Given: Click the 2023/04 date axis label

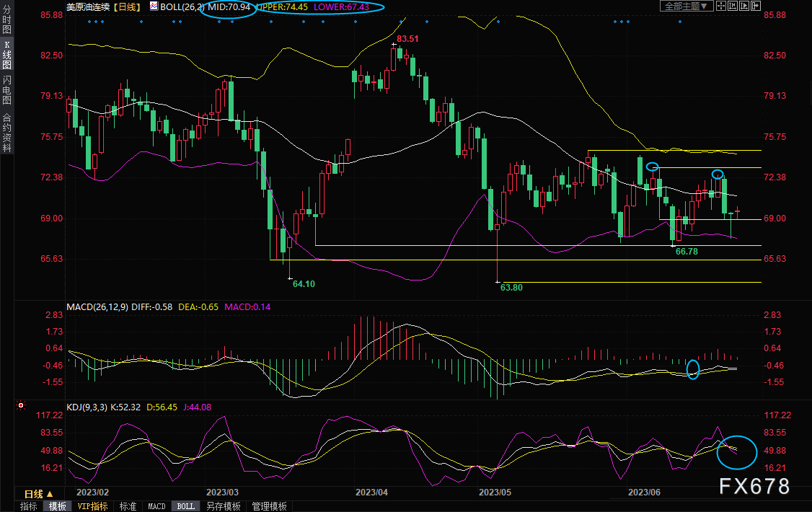Looking at the screenshot, I should (371, 493).
